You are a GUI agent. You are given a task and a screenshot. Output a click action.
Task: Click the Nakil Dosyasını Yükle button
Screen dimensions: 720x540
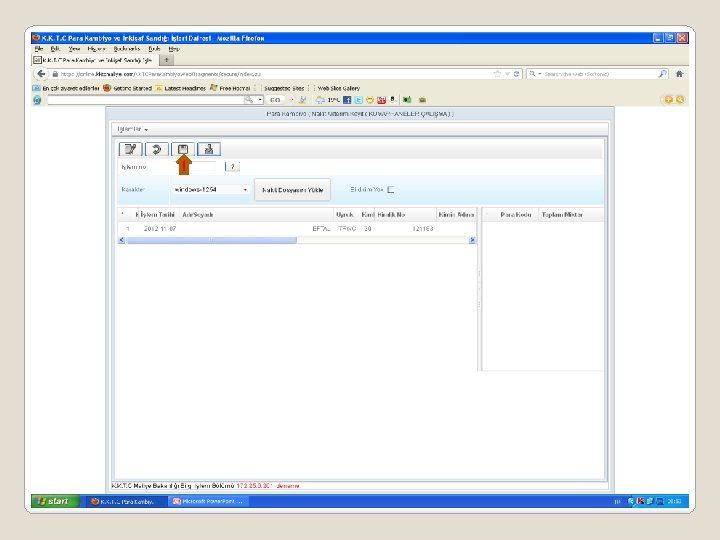click(x=292, y=190)
